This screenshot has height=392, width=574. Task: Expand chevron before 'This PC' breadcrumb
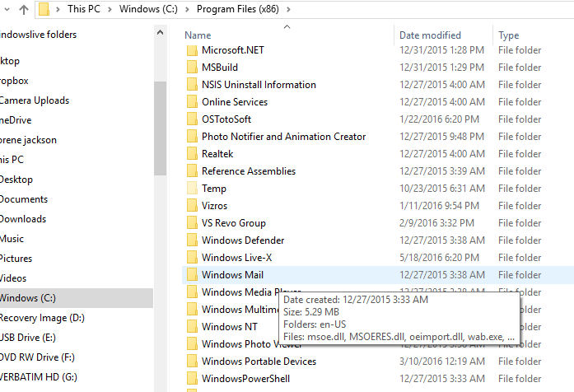tap(58, 10)
